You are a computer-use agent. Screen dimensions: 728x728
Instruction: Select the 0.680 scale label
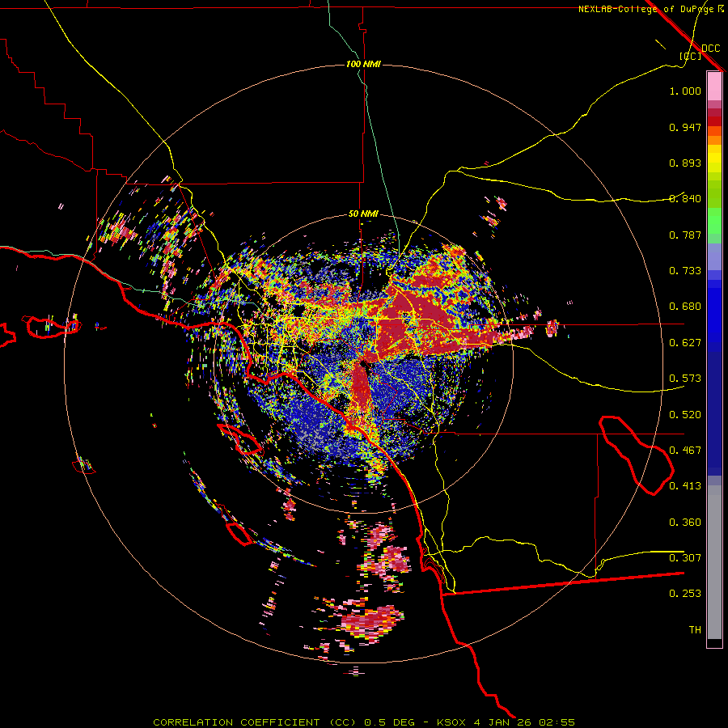coord(685,307)
